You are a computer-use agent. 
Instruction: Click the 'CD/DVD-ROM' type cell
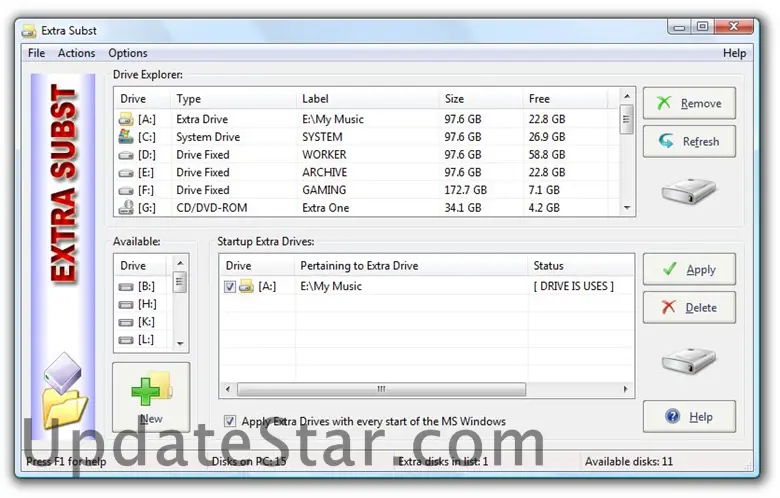point(211,208)
